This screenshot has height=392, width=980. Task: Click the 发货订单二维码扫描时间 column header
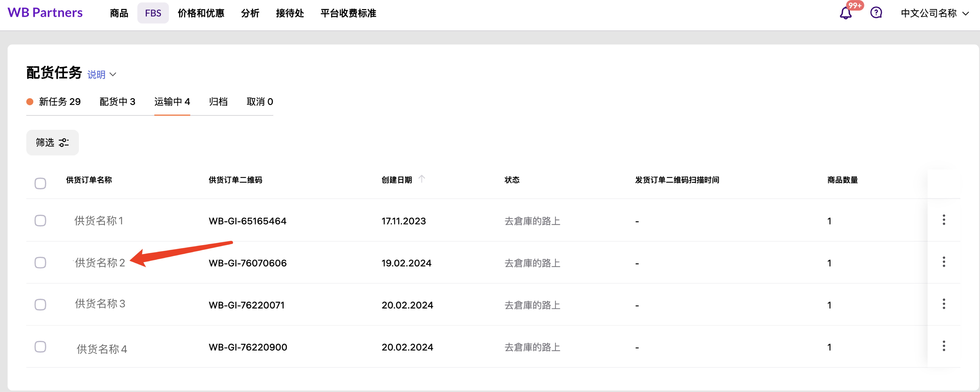click(x=677, y=180)
